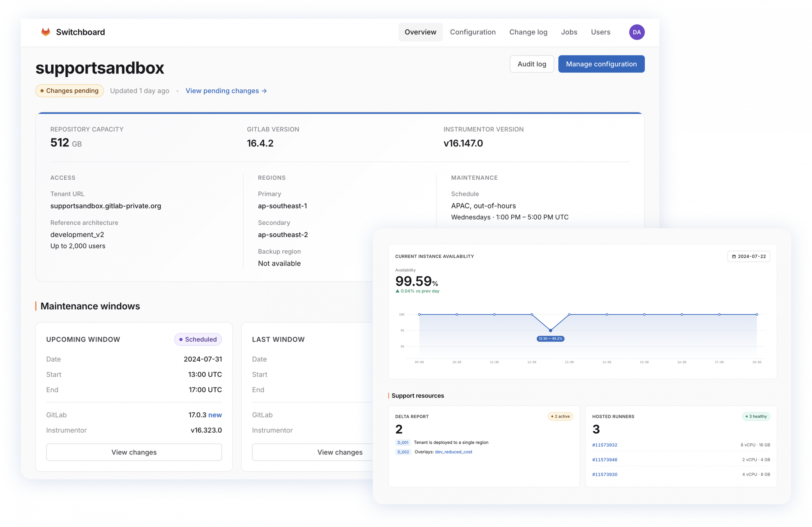
Task: Click the Changes pending status badge
Action: [x=69, y=91]
